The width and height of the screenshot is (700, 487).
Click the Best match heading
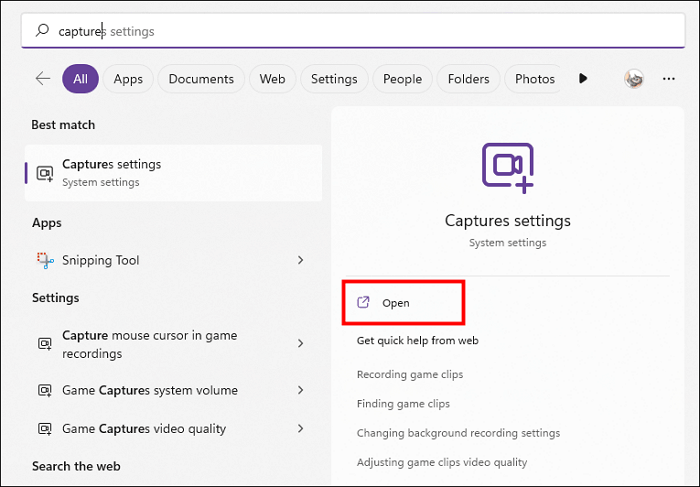coord(63,125)
